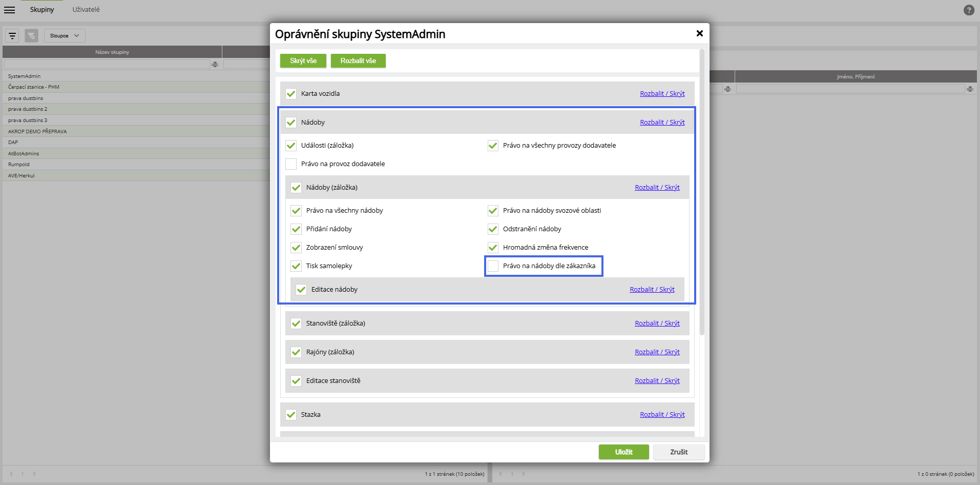Enable Právo na provoz dodavatele
The image size is (980, 485).
coord(291,164)
